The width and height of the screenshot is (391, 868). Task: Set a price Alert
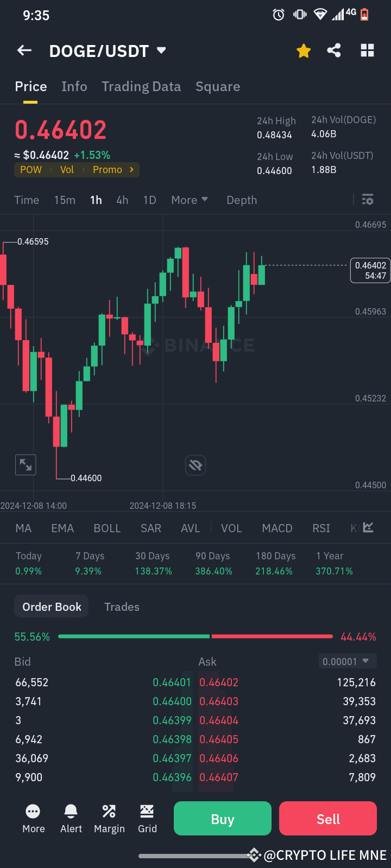(71, 818)
